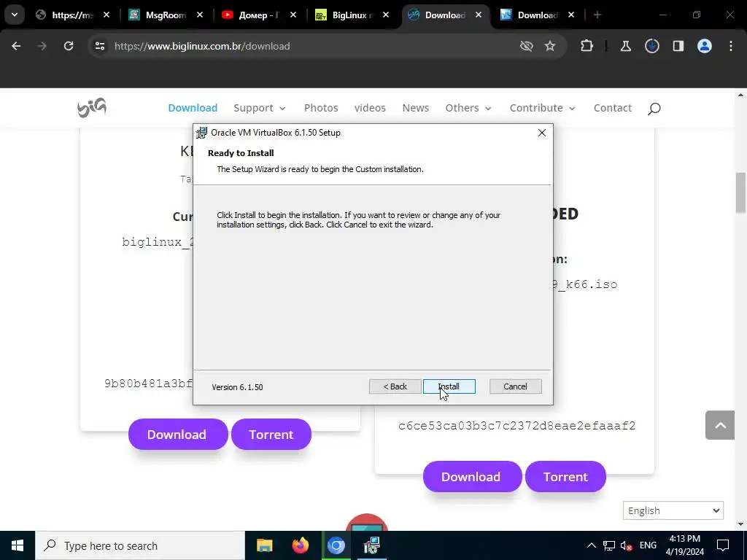Click the taskbar search box
The height and width of the screenshot is (560, 747).
(140, 545)
